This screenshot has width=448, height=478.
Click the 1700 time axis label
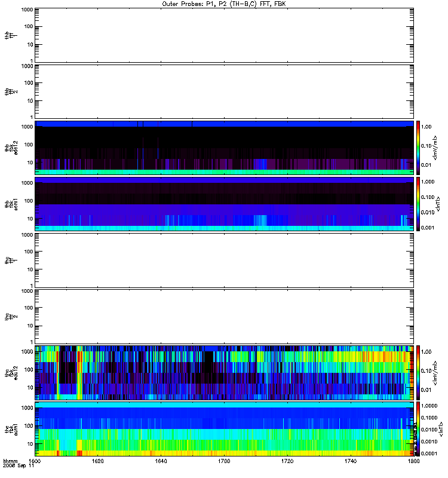pos(224,461)
